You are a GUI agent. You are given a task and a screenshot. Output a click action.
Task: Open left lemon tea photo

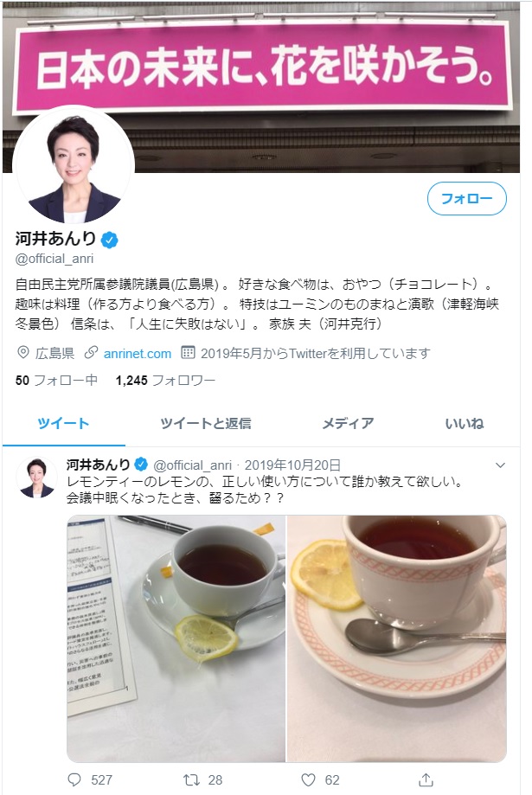(176, 638)
